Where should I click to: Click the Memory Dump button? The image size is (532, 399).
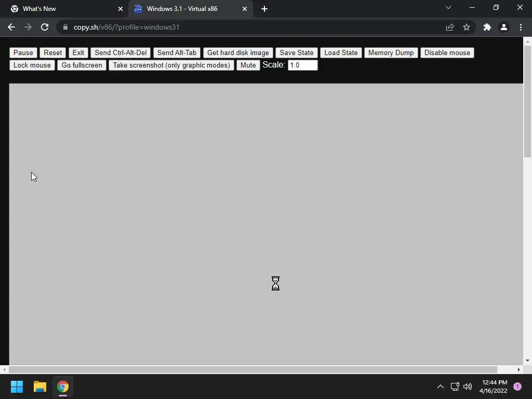[391, 52]
